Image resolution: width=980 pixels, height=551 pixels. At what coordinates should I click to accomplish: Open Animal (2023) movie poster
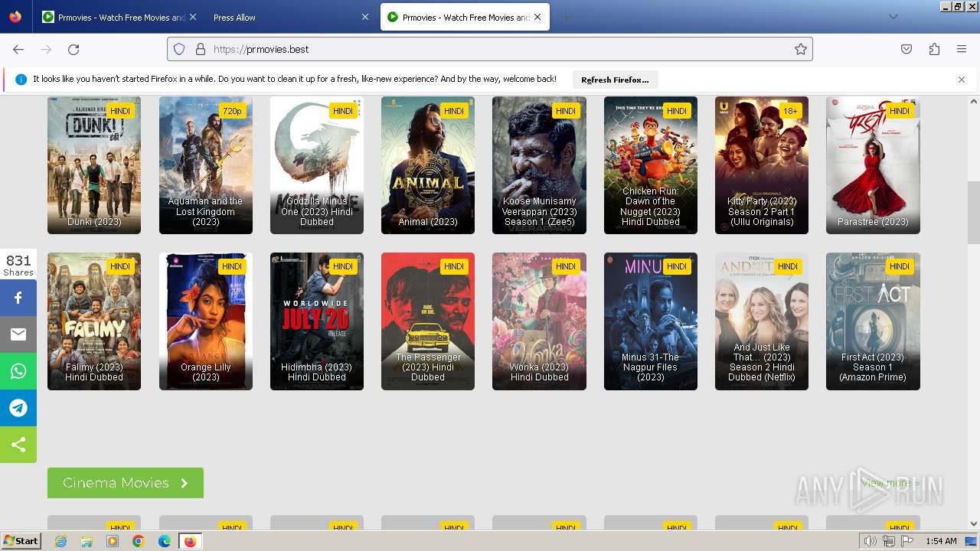click(428, 165)
